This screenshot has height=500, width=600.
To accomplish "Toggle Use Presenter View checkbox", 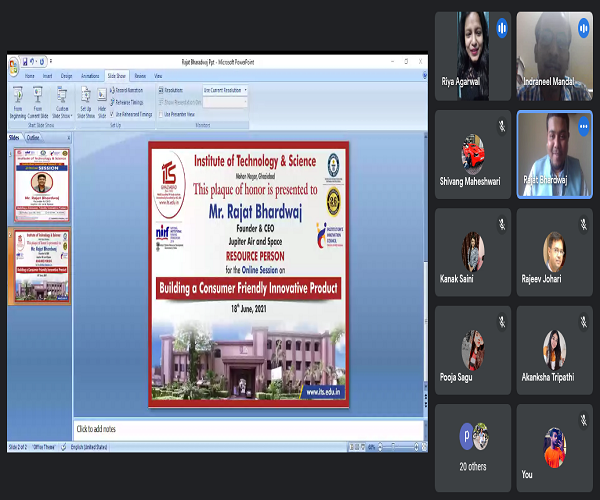I will tap(161, 114).
